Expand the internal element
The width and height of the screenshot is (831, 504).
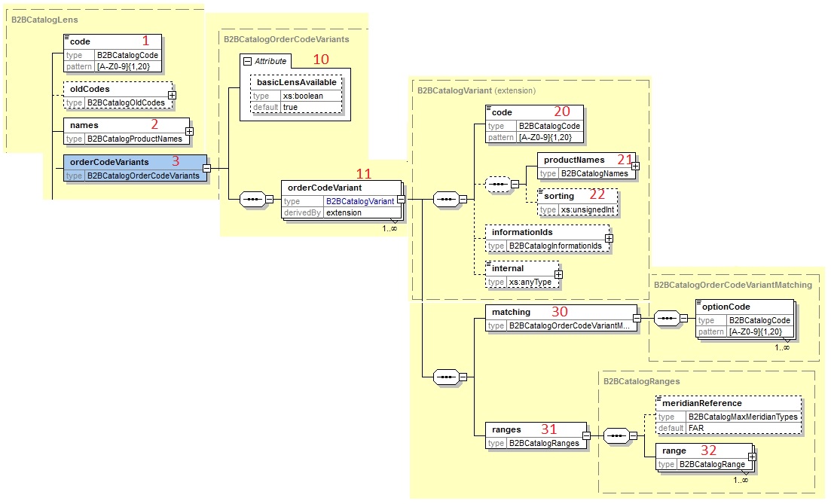pyautogui.click(x=558, y=274)
